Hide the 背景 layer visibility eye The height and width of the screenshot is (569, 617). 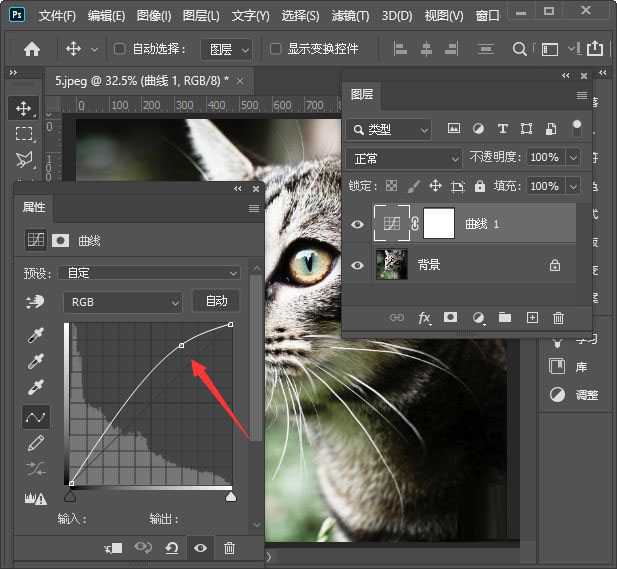click(x=358, y=265)
